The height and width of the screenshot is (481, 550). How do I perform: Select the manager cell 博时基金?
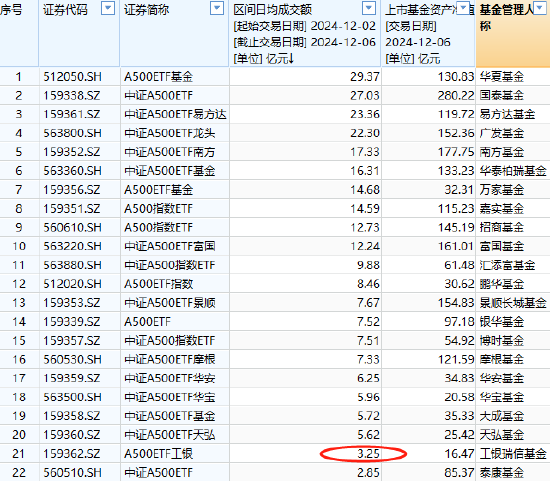502,341
